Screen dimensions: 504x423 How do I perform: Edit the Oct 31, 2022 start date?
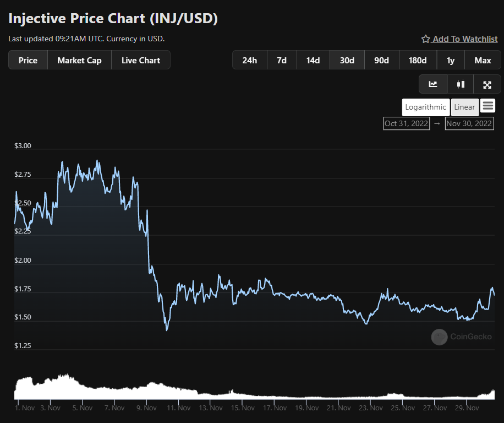(406, 123)
